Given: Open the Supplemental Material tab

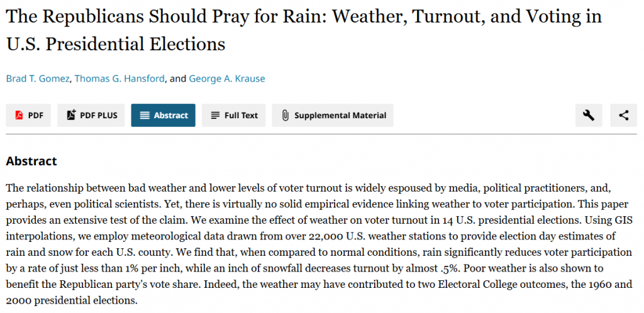Looking at the screenshot, I should [x=333, y=115].
